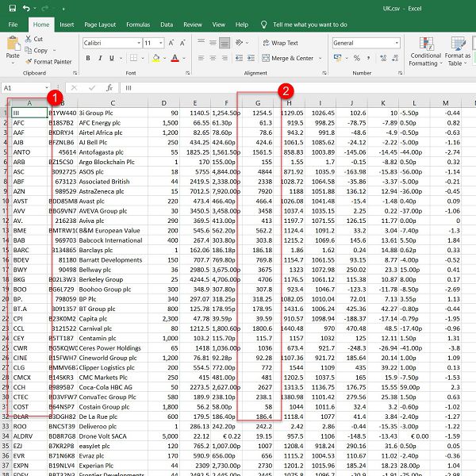The image size is (476, 476).
Task: Click the Insert Function fx icon
Action: click(109, 88)
